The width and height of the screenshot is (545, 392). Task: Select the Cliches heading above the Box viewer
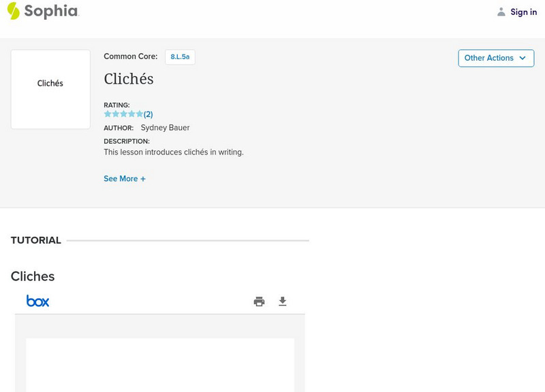click(x=33, y=276)
